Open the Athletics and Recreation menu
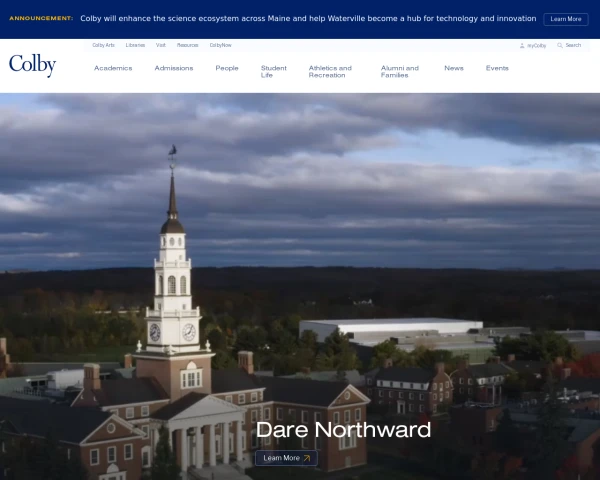The width and height of the screenshot is (600, 480). click(330, 72)
